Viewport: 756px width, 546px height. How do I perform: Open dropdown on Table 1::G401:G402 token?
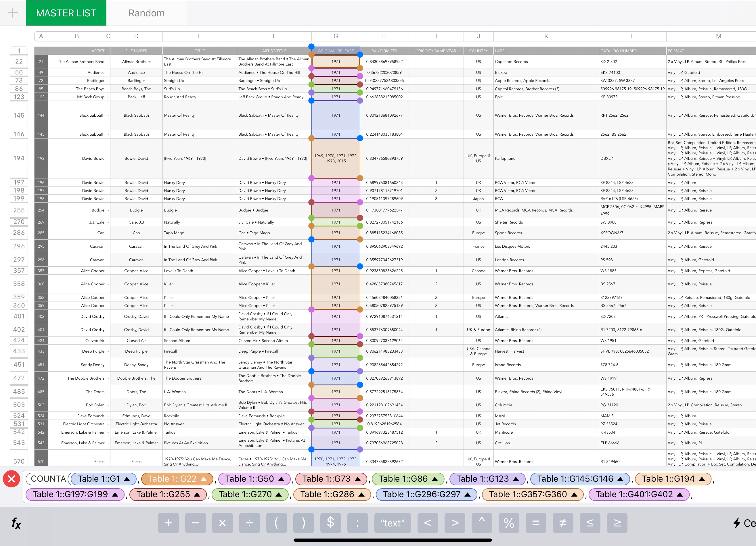tap(680, 494)
